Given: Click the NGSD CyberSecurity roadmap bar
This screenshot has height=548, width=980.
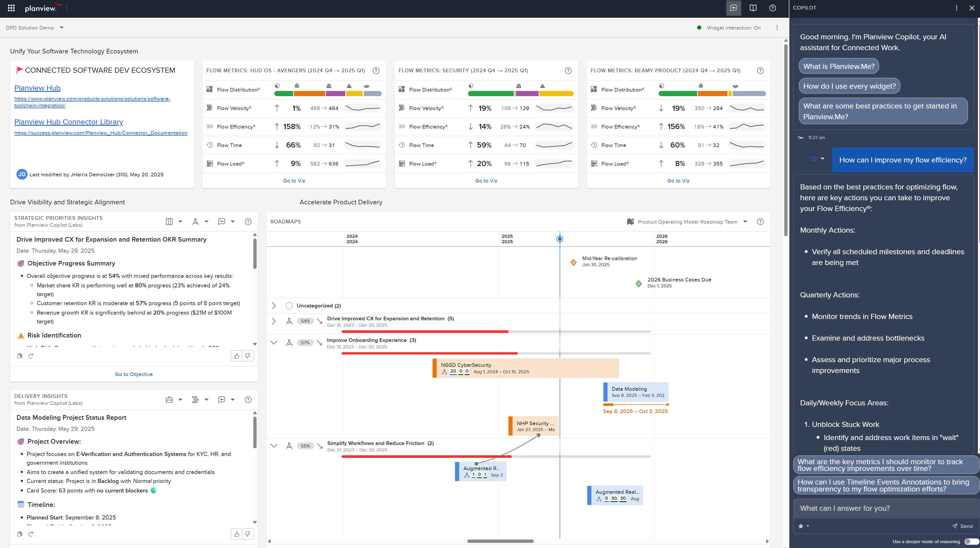Looking at the screenshot, I should click(525, 368).
